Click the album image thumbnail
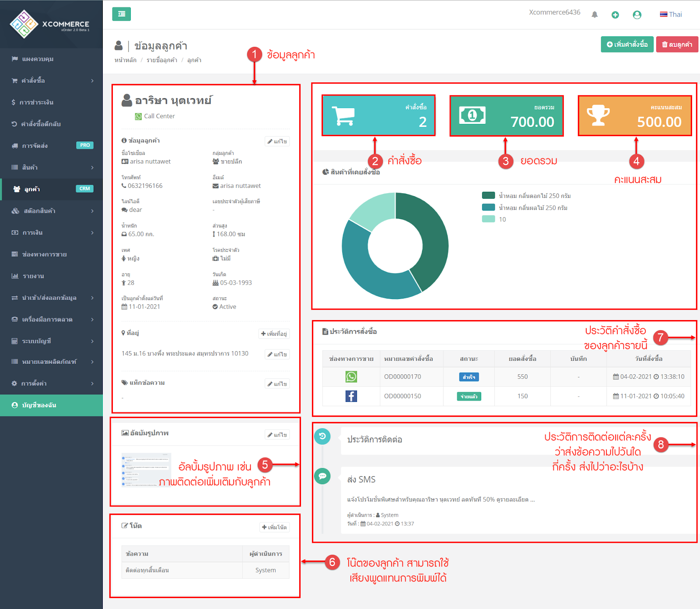Image resolution: width=700 pixels, height=609 pixels. pyautogui.click(x=146, y=472)
